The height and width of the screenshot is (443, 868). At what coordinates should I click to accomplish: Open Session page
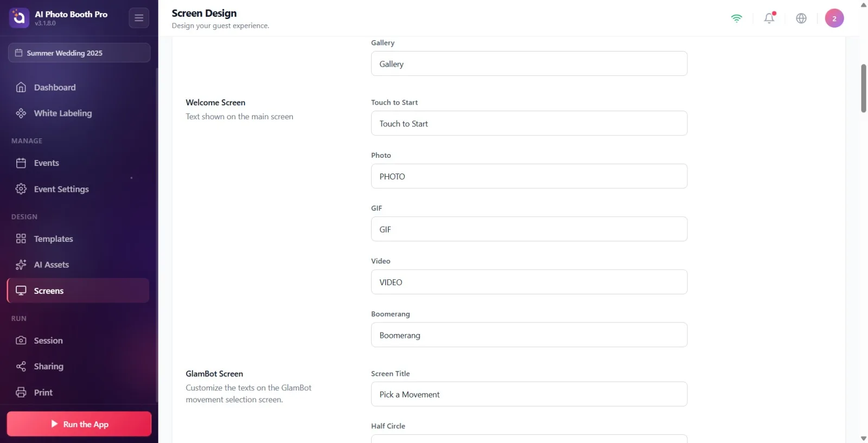point(78,341)
